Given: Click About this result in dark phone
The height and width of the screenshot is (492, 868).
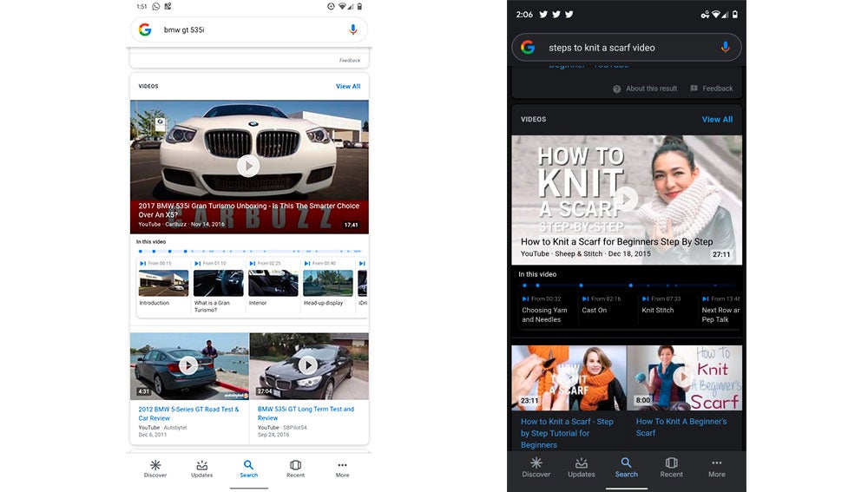Looking at the screenshot, I should pyautogui.click(x=645, y=89).
